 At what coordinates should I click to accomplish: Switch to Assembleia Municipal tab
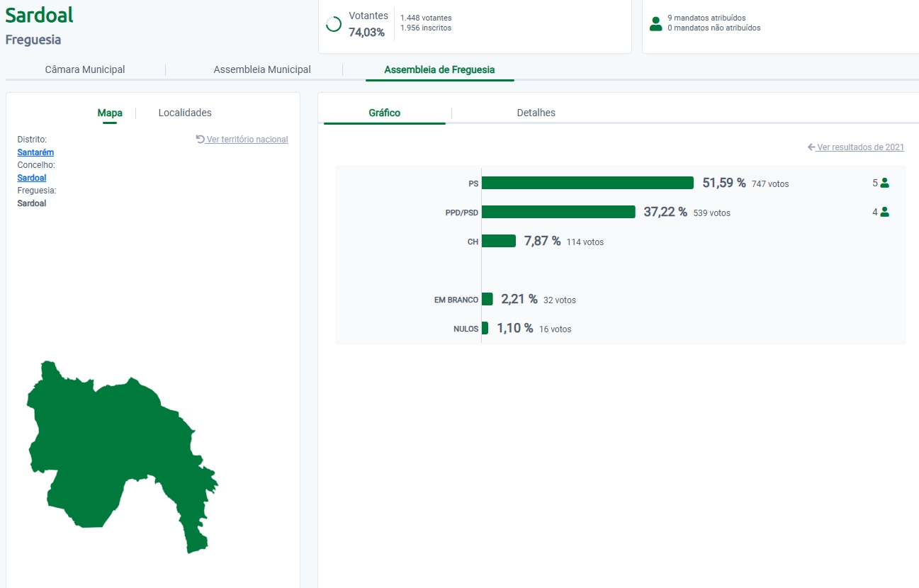(x=262, y=69)
